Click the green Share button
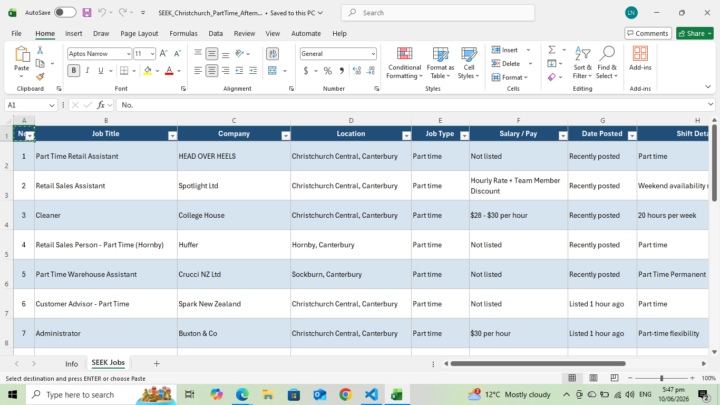Viewport: 720px width, 405px height. pyautogui.click(x=694, y=34)
